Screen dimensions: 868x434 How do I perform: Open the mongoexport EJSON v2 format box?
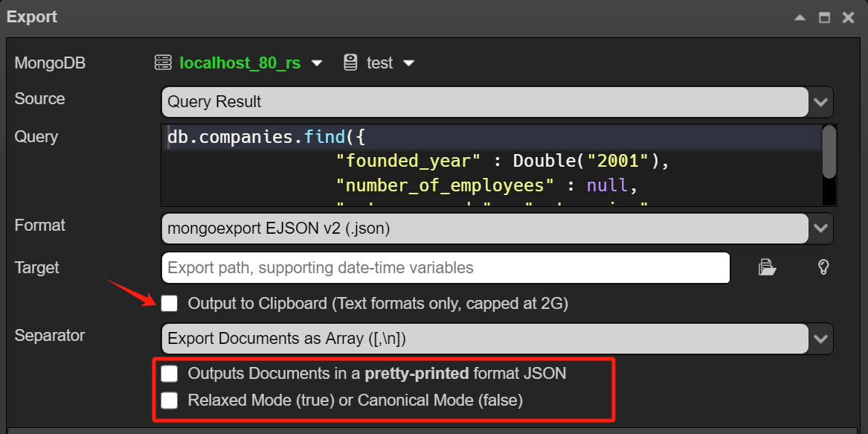tap(485, 228)
